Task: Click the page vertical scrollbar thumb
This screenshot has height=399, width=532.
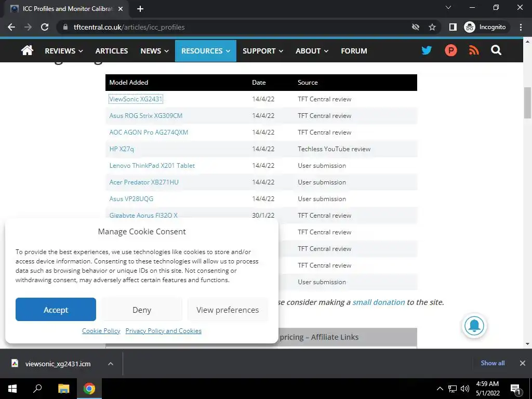Action: click(x=528, y=103)
